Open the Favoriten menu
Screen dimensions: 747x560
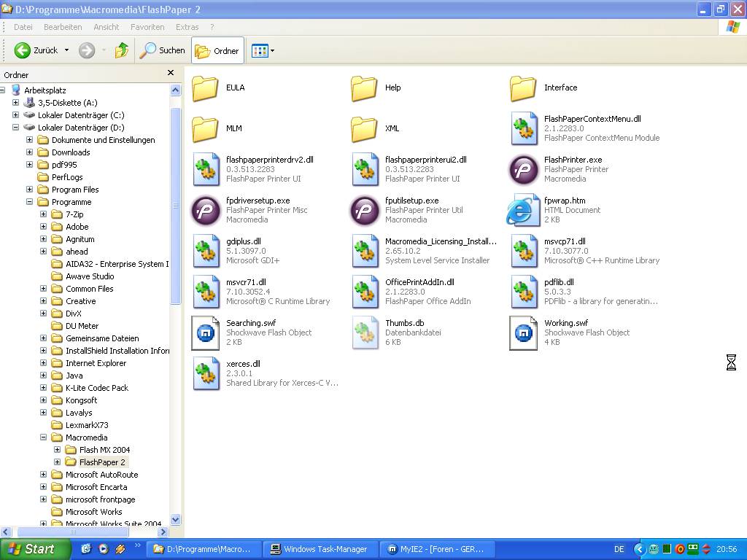pos(147,27)
